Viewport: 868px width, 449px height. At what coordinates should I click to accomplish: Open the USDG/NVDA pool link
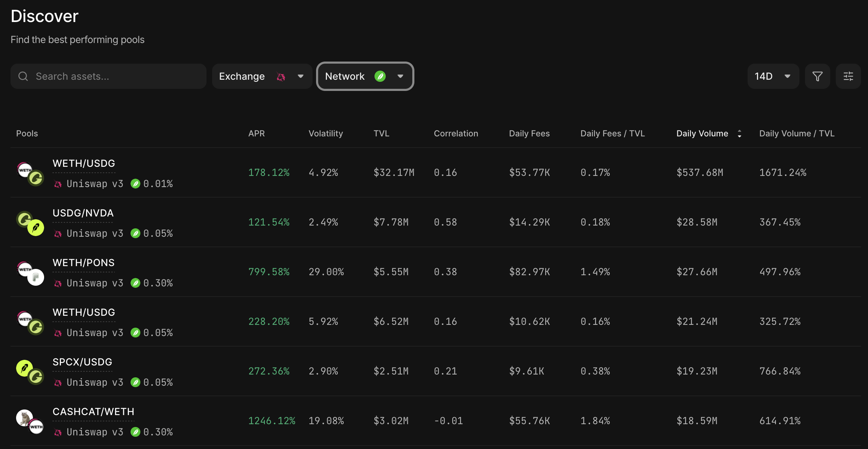pos(83,213)
